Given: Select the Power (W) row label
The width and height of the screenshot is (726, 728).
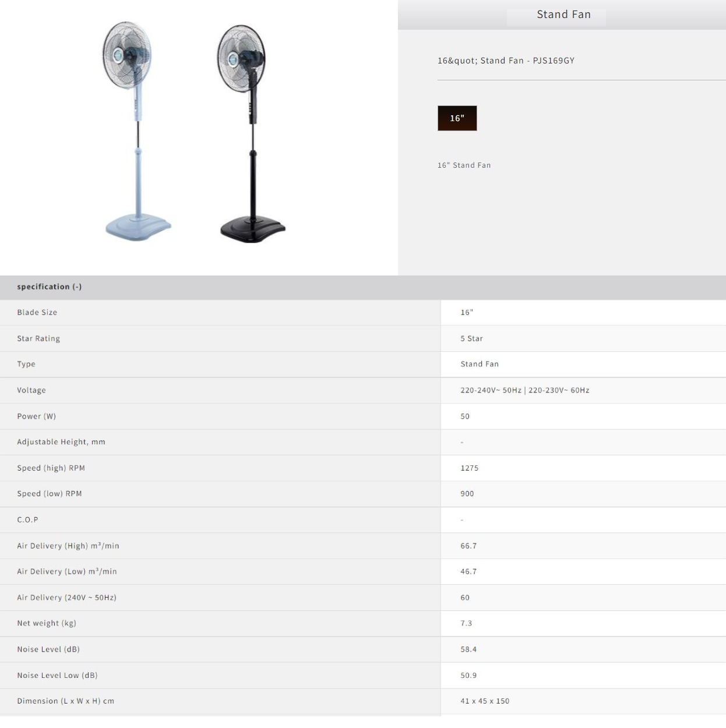Looking at the screenshot, I should tap(37, 416).
